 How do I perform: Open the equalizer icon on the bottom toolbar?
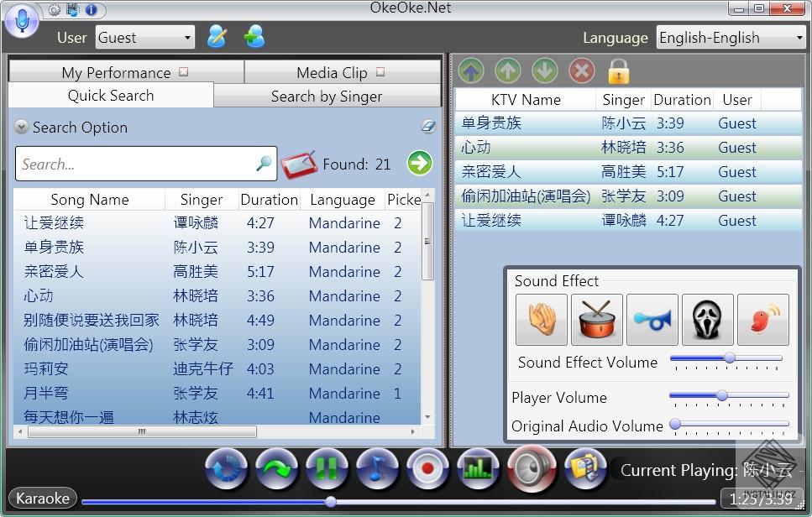478,470
